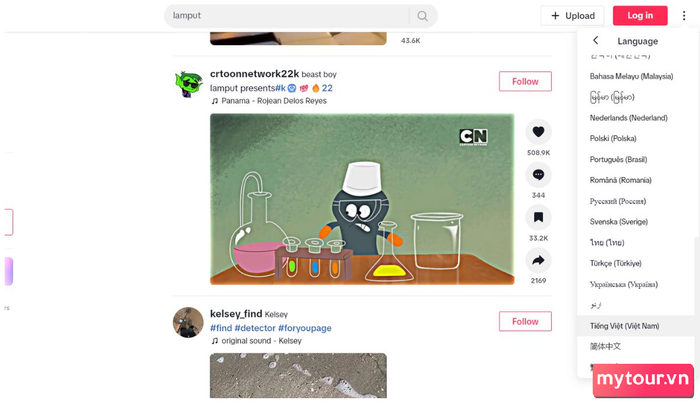Image resolution: width=700 pixels, height=405 pixels.
Task: Click the Upload button
Action: (x=572, y=16)
